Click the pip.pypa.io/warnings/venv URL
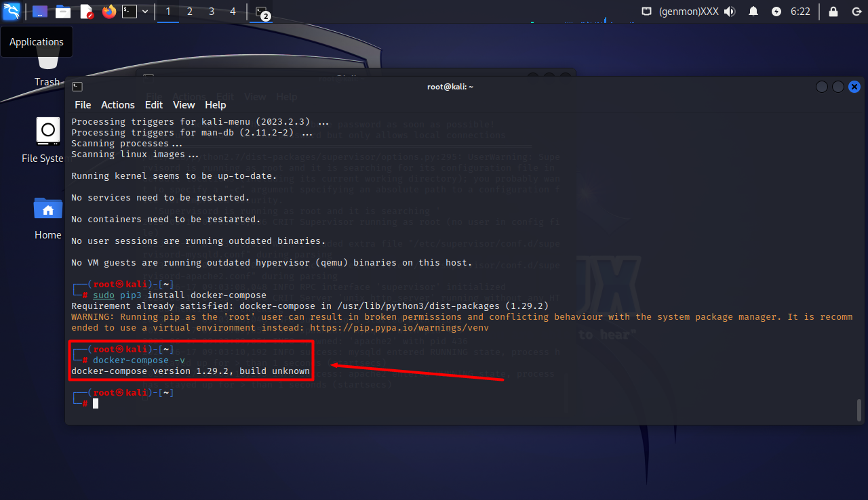This screenshot has width=868, height=500. pyautogui.click(x=399, y=328)
